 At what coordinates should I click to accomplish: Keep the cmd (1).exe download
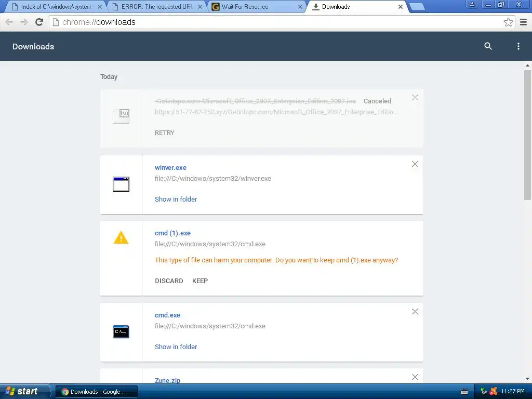(200, 281)
